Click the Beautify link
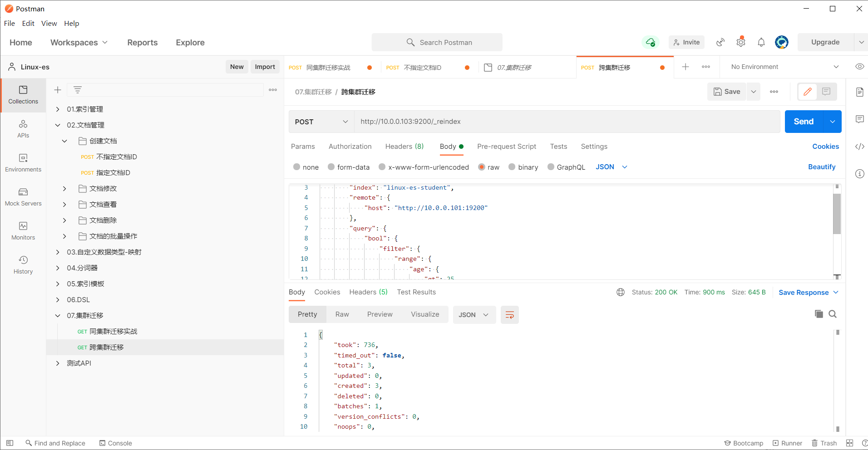The width and height of the screenshot is (868, 450). click(822, 167)
